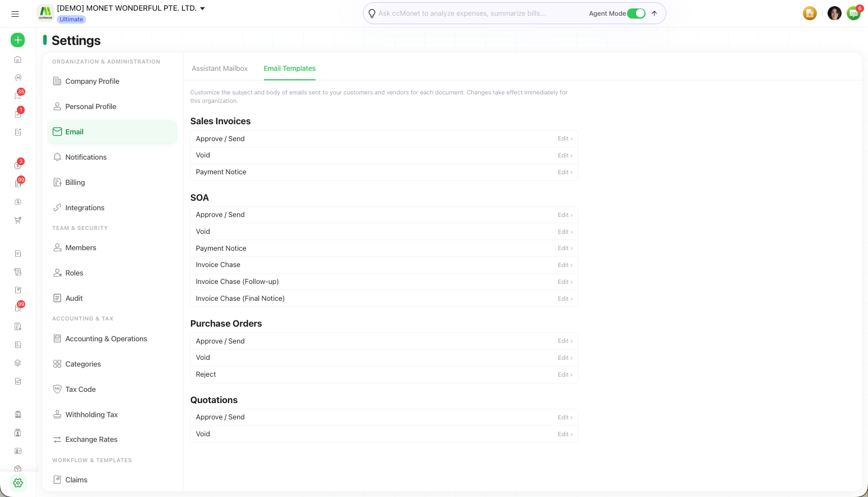Open the green chat bubble icon
Screen dimensions: 868x497
(x=853, y=13)
